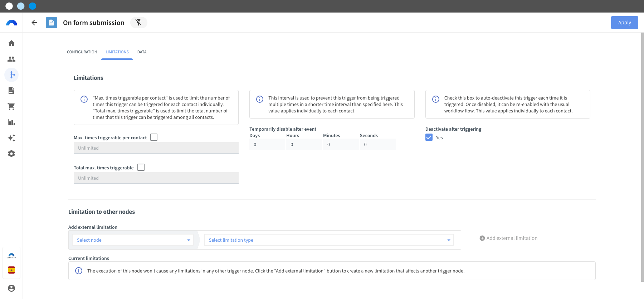
Task: Click the Hours input field
Action: [304, 144]
